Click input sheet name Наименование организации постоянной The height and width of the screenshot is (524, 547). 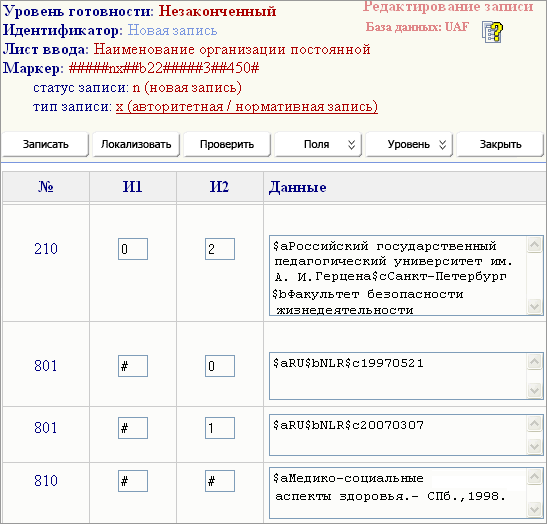[x=232, y=49]
